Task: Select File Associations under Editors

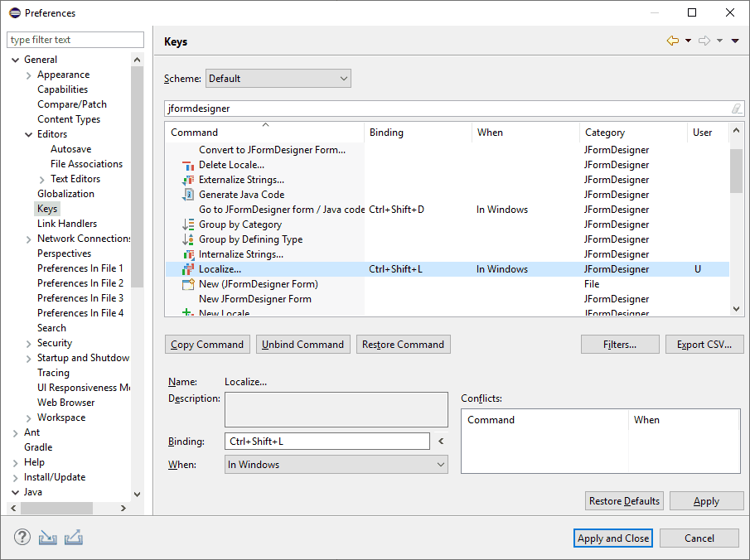Action: (86, 164)
